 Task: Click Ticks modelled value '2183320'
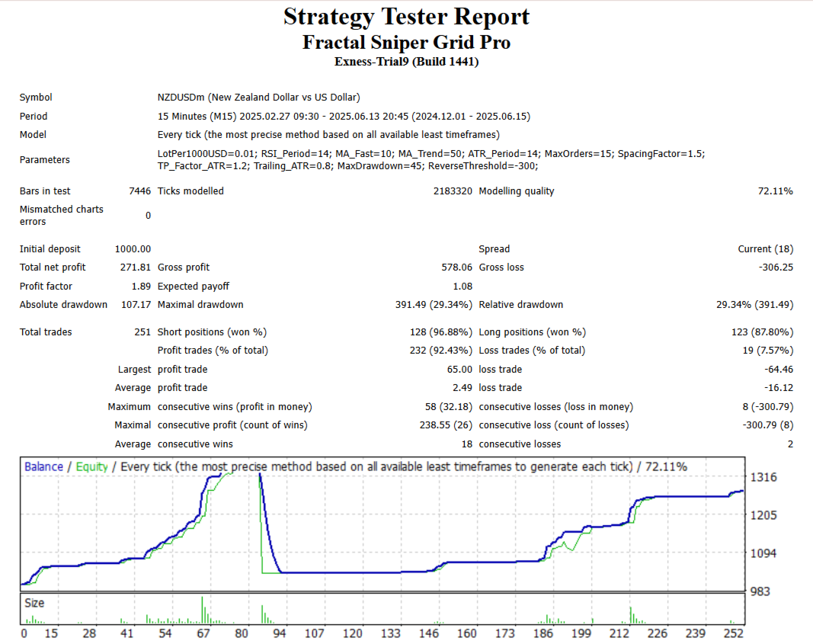click(x=453, y=191)
